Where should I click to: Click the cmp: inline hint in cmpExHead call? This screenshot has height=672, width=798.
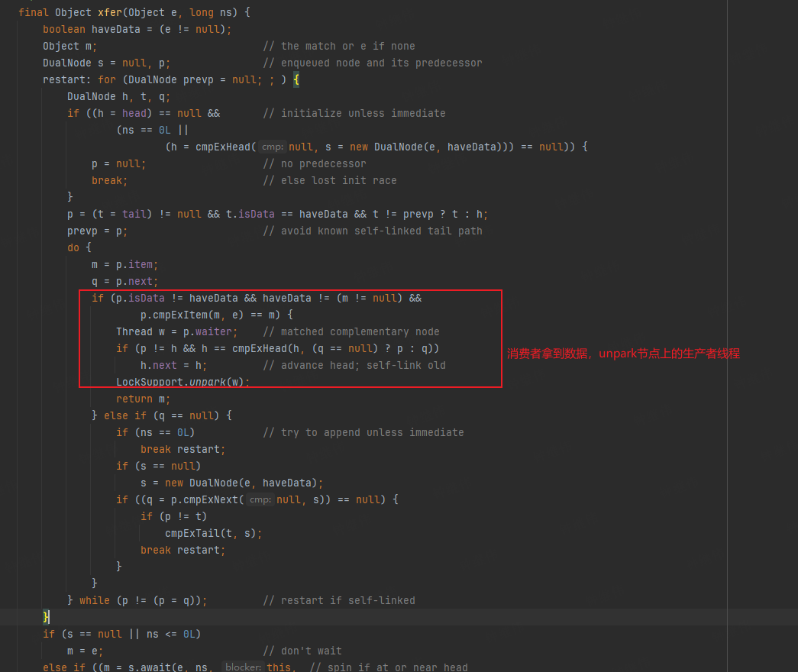272,147
